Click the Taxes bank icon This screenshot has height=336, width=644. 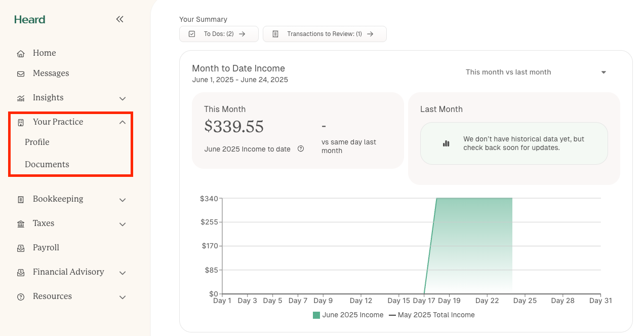pyautogui.click(x=20, y=223)
